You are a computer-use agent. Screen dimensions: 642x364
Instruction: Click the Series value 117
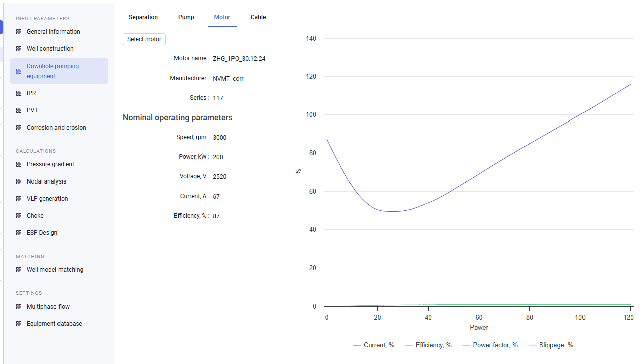click(x=218, y=98)
